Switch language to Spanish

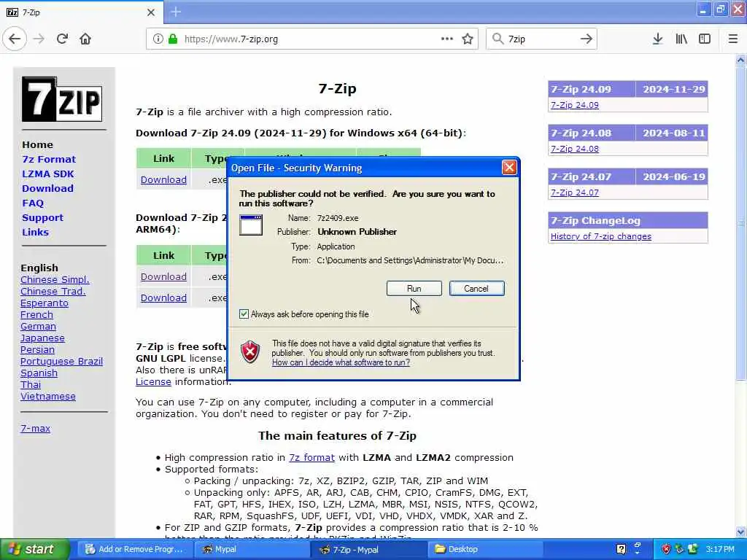[39, 373]
